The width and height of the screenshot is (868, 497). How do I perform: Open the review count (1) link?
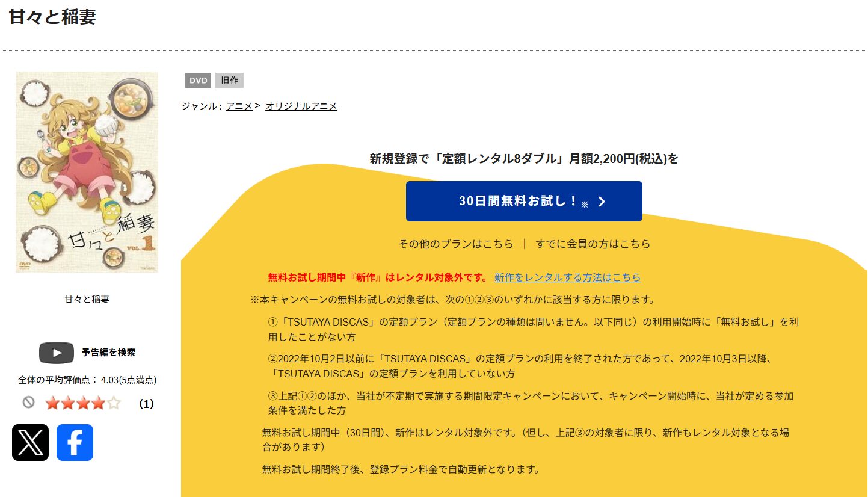[x=146, y=404]
